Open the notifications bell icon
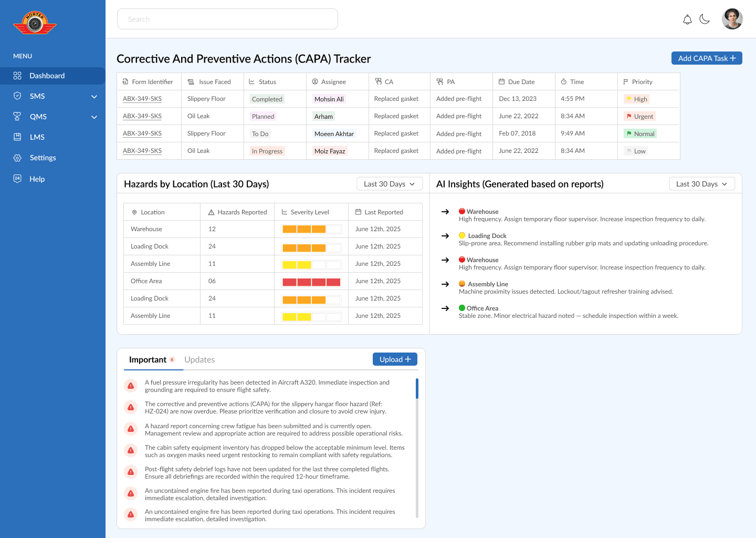The height and width of the screenshot is (538, 756). click(x=687, y=19)
